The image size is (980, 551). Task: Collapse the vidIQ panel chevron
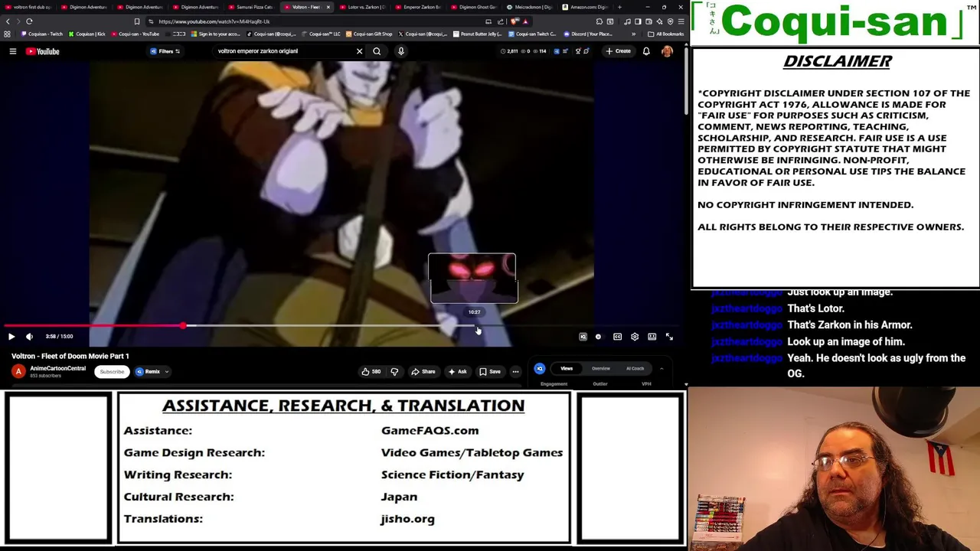[661, 369]
